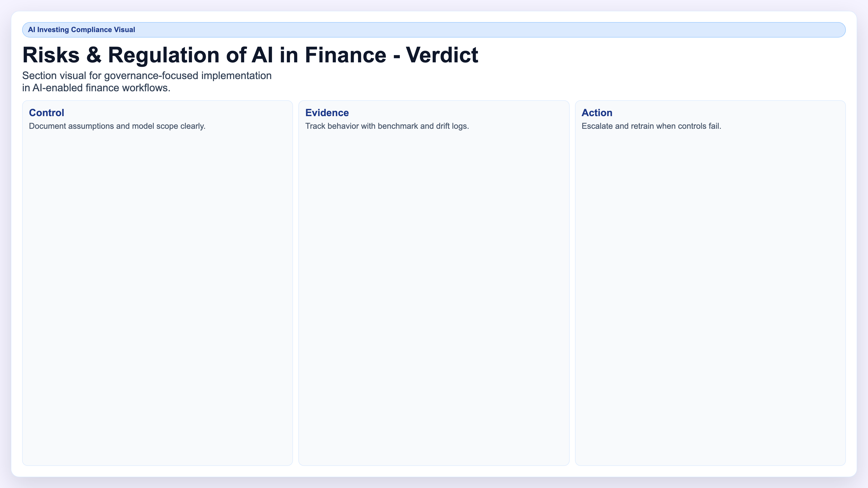Click the AI Investing Compliance Visual badge
Viewport: 868px width, 488px height.
click(434, 30)
